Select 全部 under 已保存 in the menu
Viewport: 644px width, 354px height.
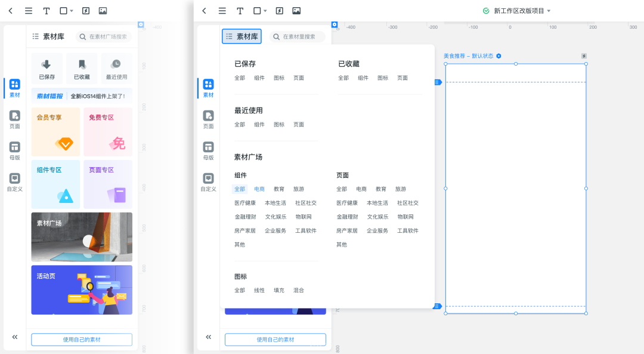(240, 78)
